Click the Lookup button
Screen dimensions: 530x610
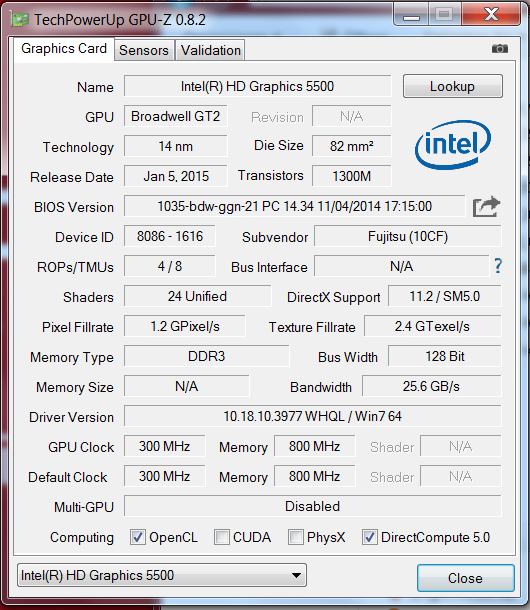[x=453, y=86]
